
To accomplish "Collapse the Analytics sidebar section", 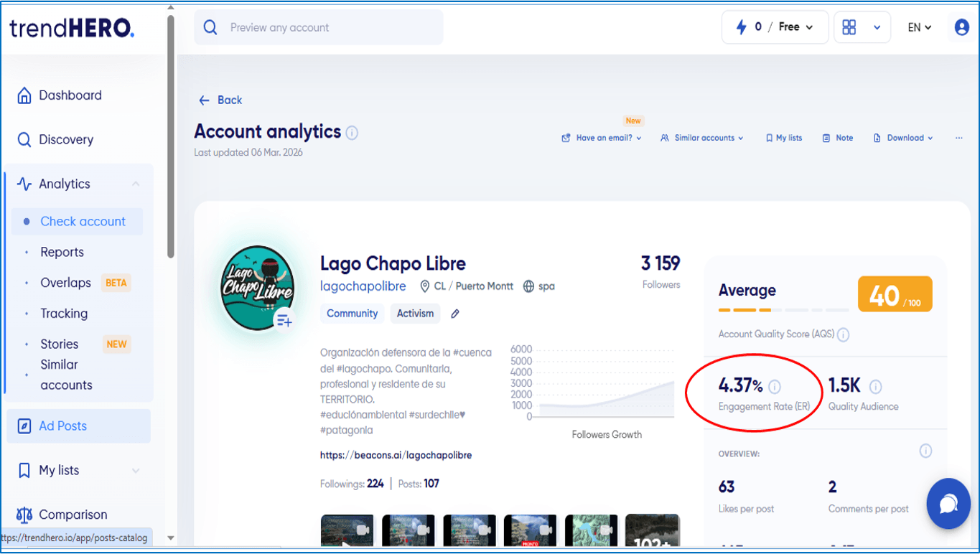I will point(136,184).
